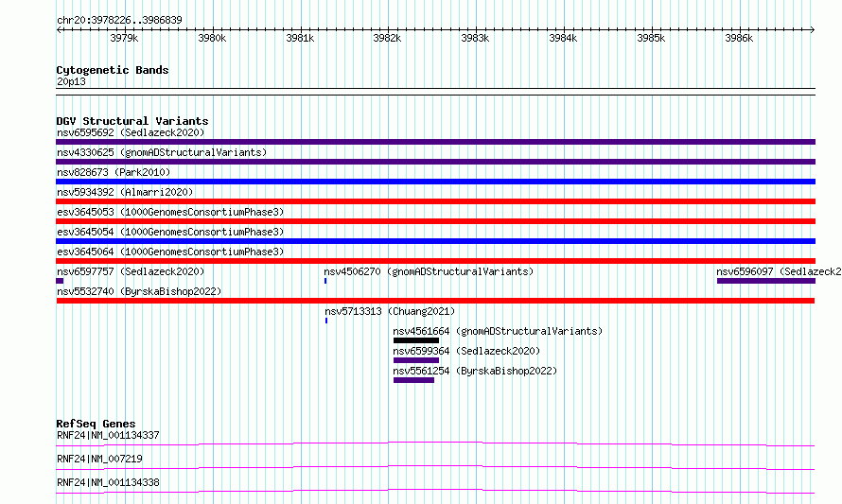The width and height of the screenshot is (842, 504).
Task: Click the tiny blue nsv5713313 marker
Action: coord(326,321)
